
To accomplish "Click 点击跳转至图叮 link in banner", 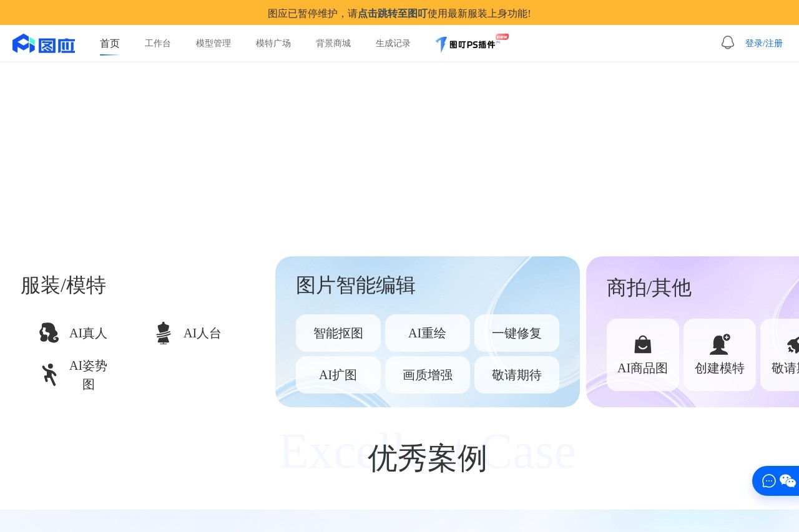I will 392,13.
